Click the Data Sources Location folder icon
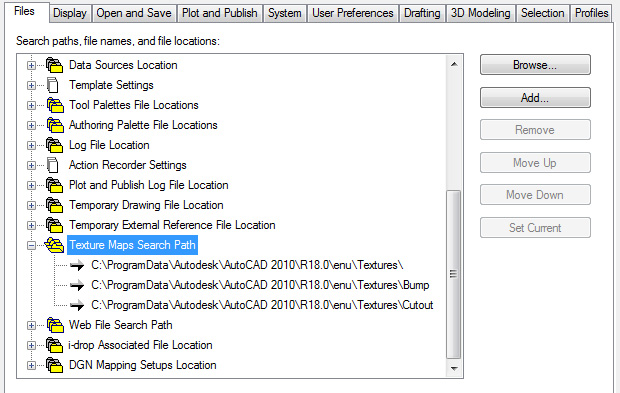The width and height of the screenshot is (620, 393). tap(54, 65)
